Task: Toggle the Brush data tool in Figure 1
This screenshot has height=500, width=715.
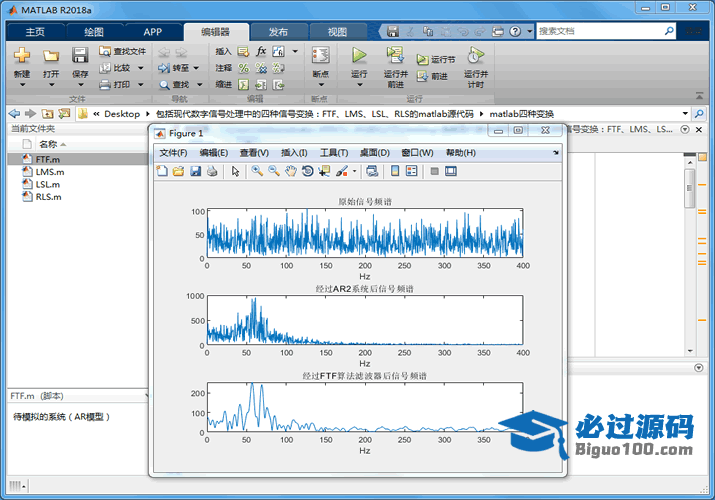Action: point(342,171)
